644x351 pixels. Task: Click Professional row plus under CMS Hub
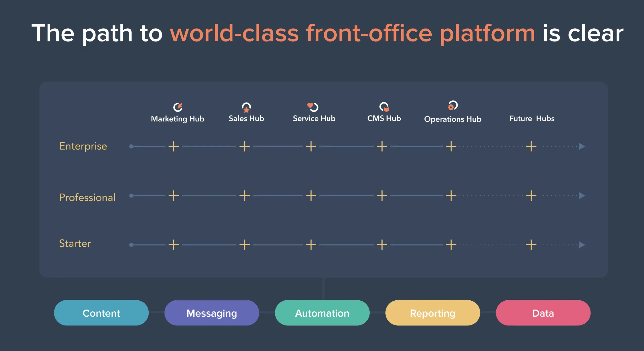[x=382, y=195]
